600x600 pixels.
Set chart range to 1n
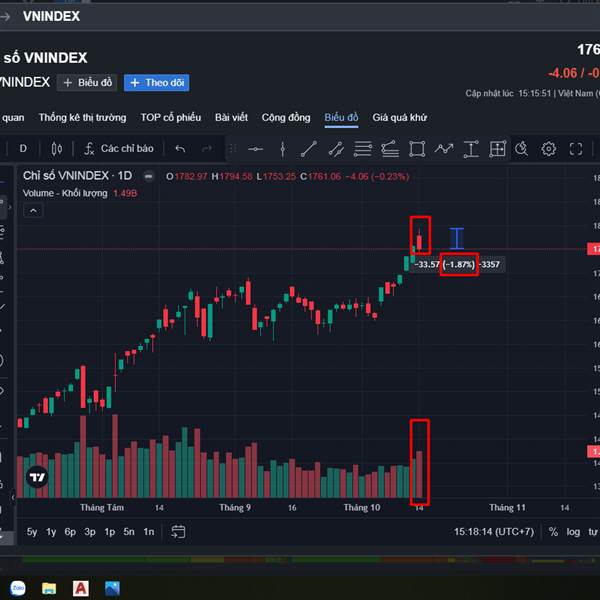[x=148, y=532]
